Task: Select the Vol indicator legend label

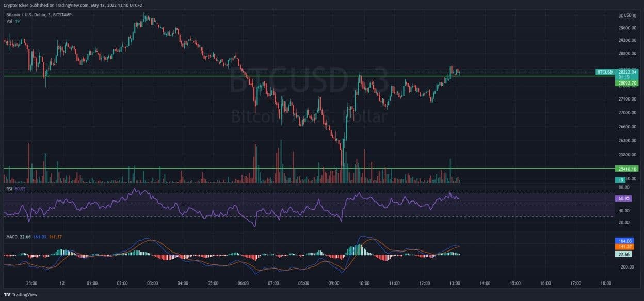Action: 9,21
